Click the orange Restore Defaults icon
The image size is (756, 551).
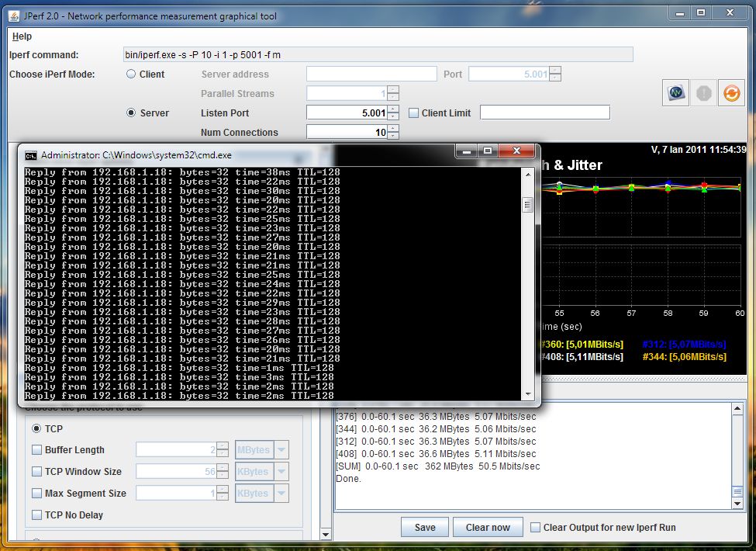(x=730, y=93)
